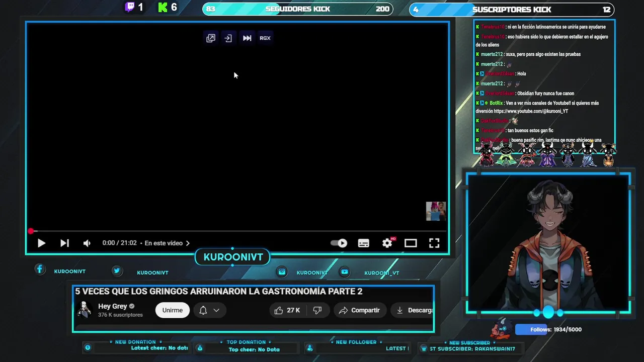Click the Kick viewer count icon
The width and height of the screenshot is (644, 362).
(163, 7)
